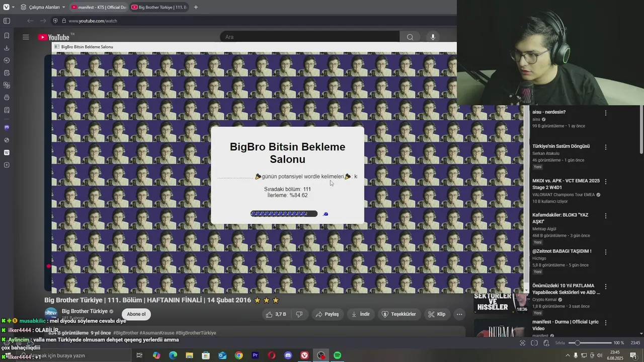Screen dimensions: 644x362
Task: Open more video actions ellipsis
Action: point(459,314)
